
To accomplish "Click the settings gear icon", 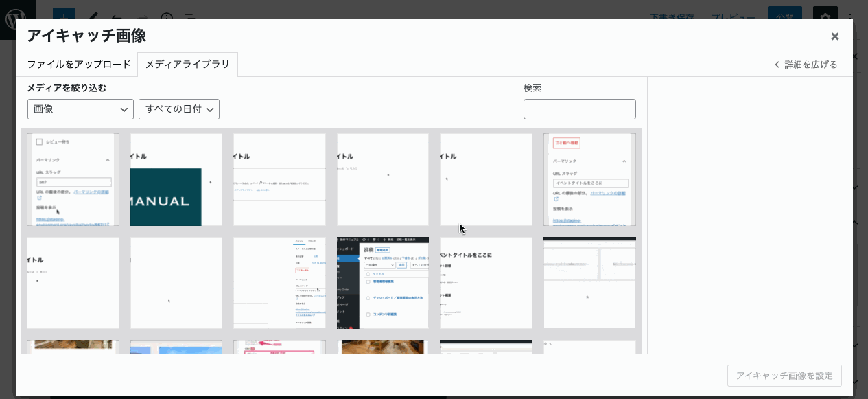I will click(825, 13).
